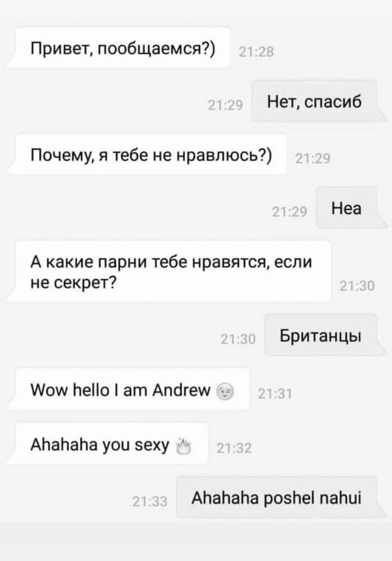This screenshot has height=561, width=392.
Task: Tap the 'Неа' reply bubble
Action: point(351,208)
